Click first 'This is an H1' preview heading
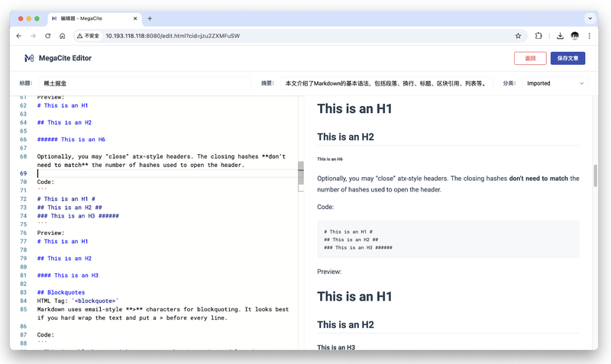Image resolution: width=611 pixels, height=364 pixels. click(x=354, y=108)
